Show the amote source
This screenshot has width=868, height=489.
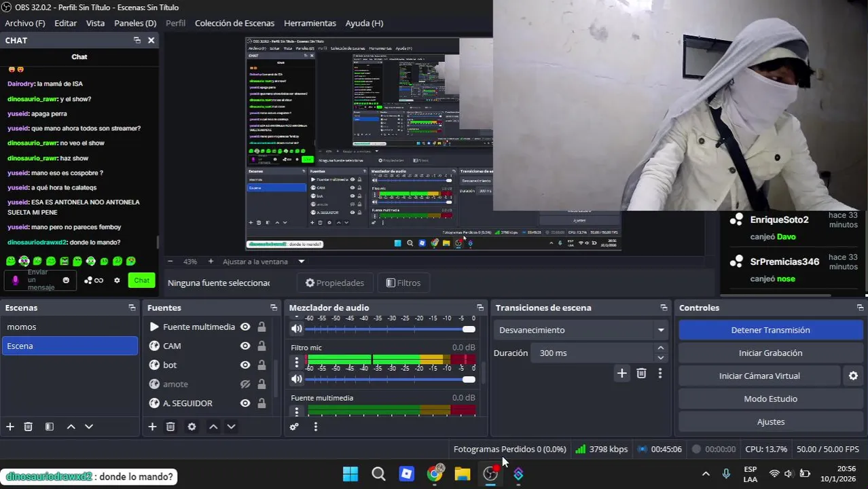(245, 384)
